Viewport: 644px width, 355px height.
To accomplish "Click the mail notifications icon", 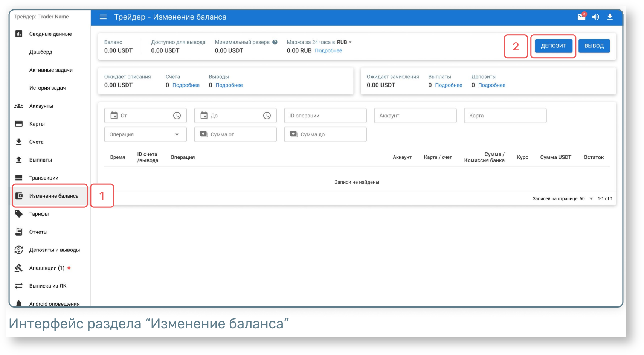I will pyautogui.click(x=581, y=17).
